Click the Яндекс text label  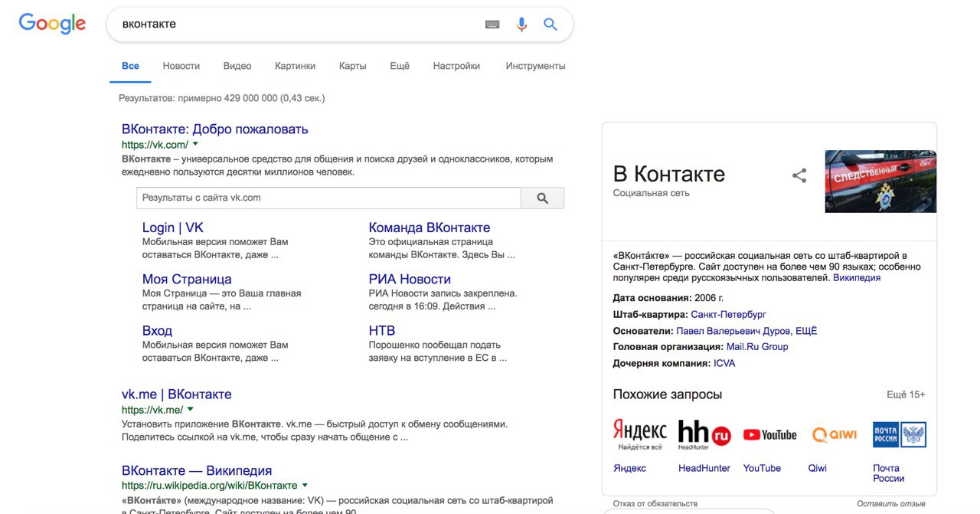pos(629,468)
